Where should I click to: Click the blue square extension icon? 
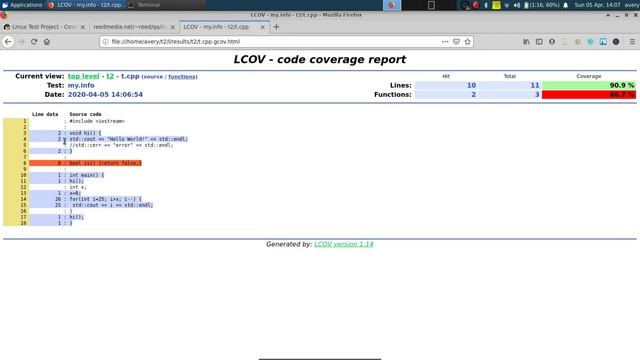[x=603, y=42]
